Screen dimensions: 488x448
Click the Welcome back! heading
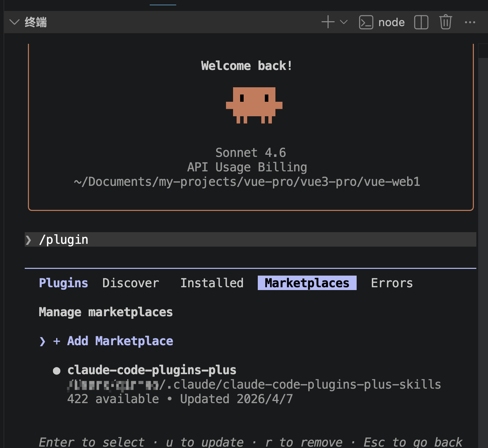point(247,66)
